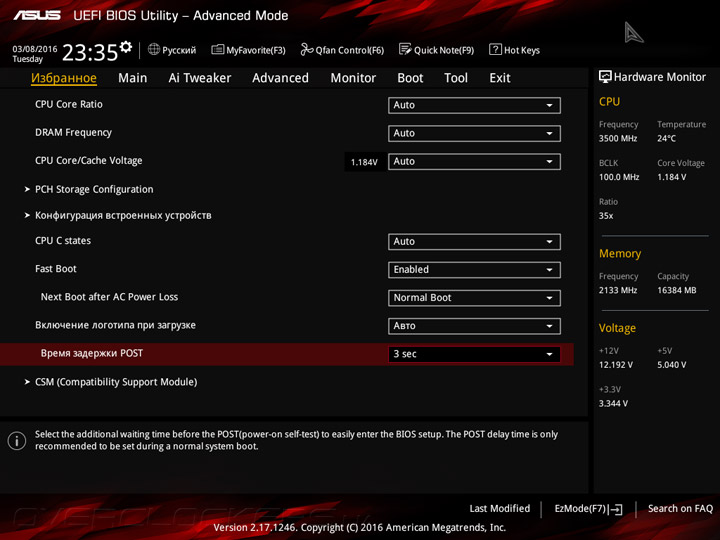Click the info icon in help area
The width and height of the screenshot is (720, 540).
click(x=17, y=441)
